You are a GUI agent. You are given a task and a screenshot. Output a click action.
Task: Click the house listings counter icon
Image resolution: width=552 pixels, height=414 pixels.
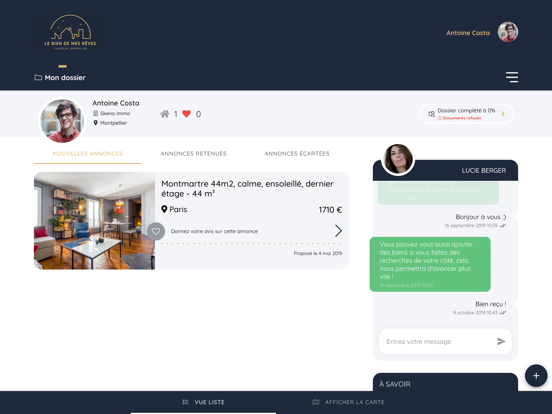[x=164, y=114]
